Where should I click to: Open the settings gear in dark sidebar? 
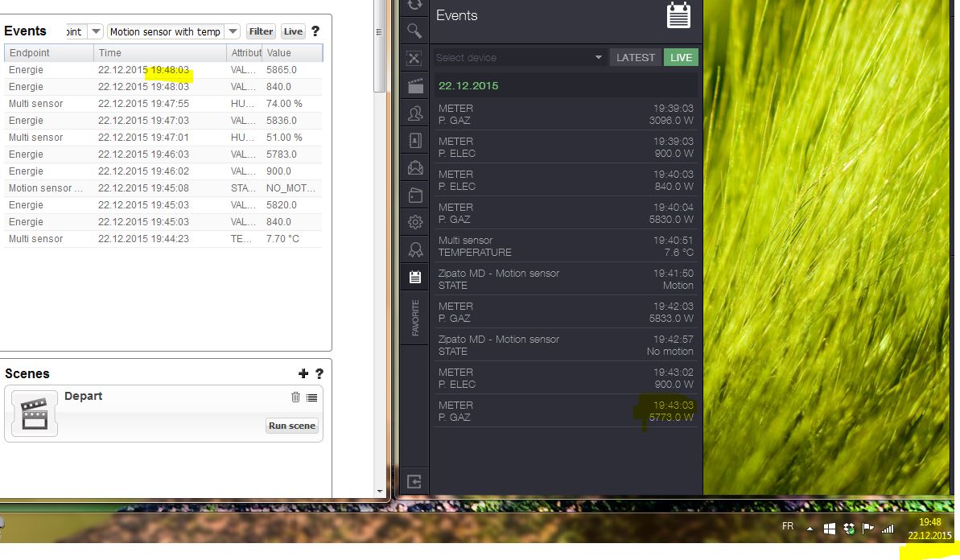pyautogui.click(x=414, y=222)
